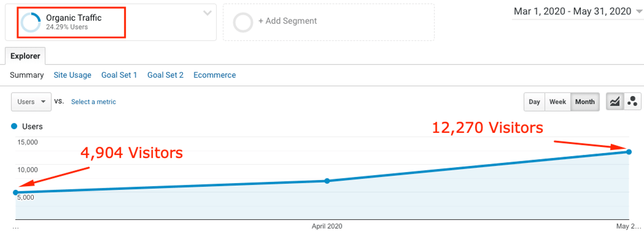This screenshot has height=232, width=644.
Task: Click the March starting data point
Action: click(16, 193)
